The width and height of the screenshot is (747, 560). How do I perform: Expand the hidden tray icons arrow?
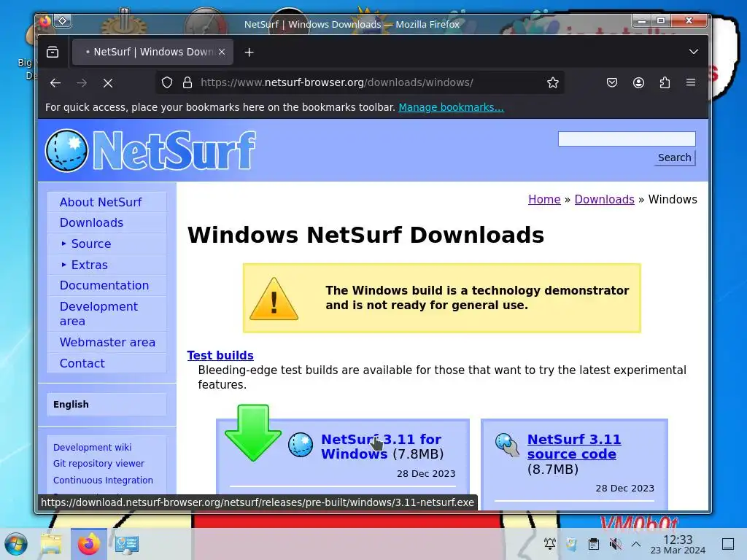[x=636, y=544]
